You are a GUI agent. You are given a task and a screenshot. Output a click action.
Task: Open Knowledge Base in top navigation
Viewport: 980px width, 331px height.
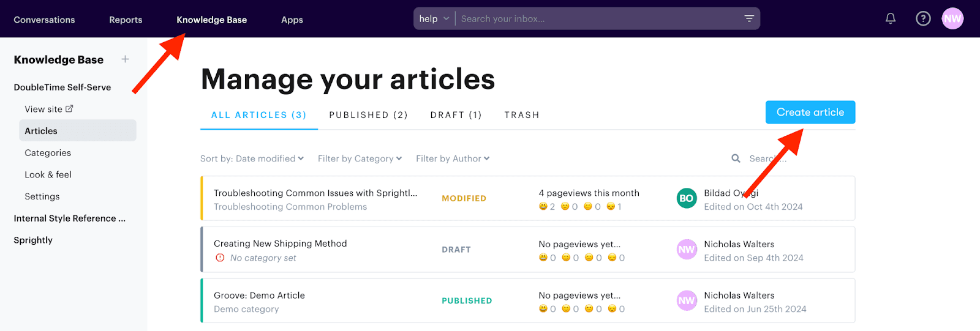(211, 20)
